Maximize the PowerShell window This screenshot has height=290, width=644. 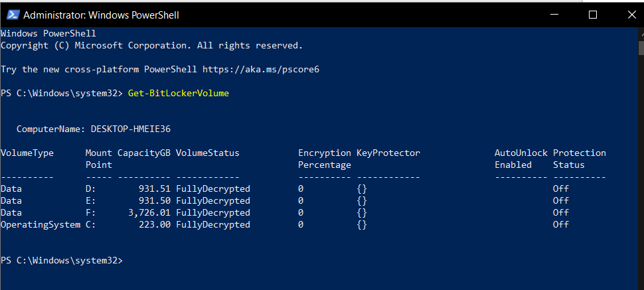(592, 15)
